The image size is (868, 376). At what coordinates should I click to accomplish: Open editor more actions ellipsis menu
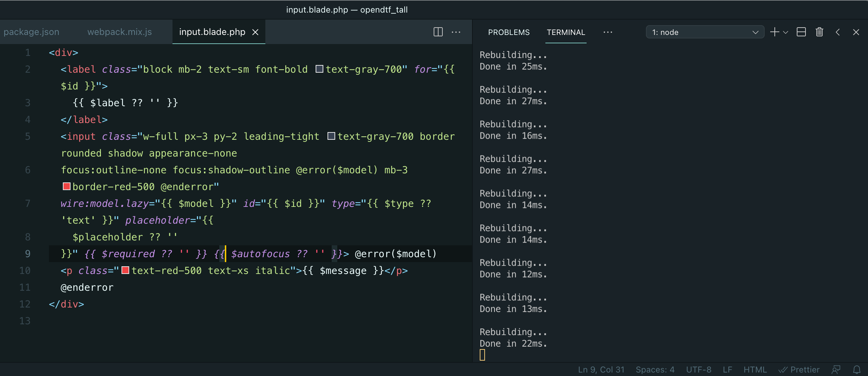pos(456,32)
